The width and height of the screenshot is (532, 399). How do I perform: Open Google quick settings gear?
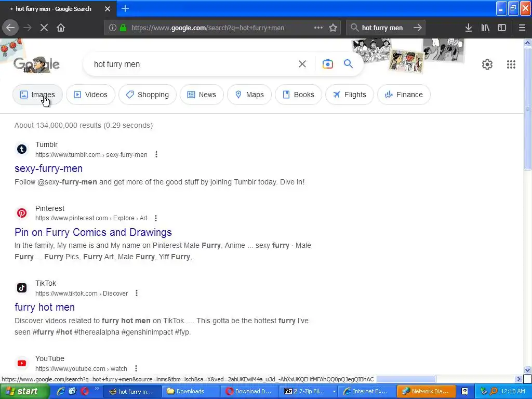click(487, 64)
